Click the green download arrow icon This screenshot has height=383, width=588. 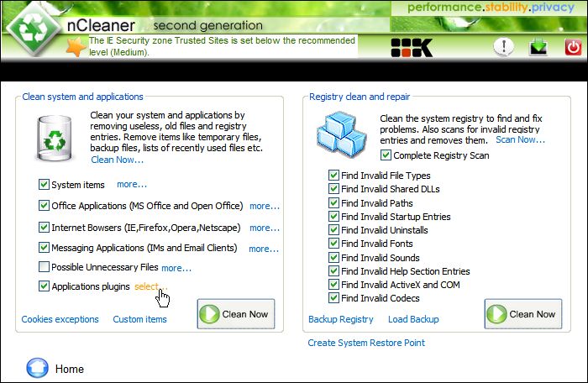tap(538, 48)
